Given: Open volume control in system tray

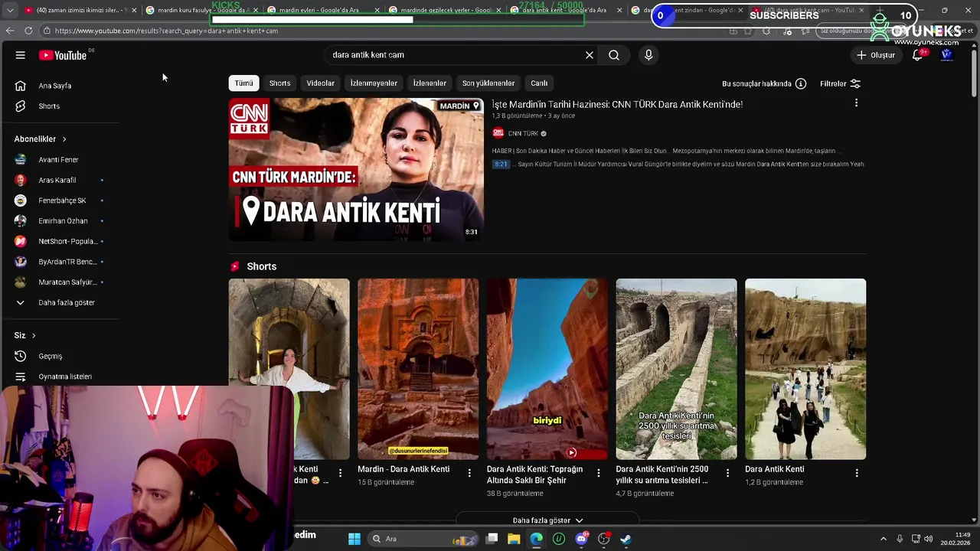Looking at the screenshot, I should [x=928, y=539].
